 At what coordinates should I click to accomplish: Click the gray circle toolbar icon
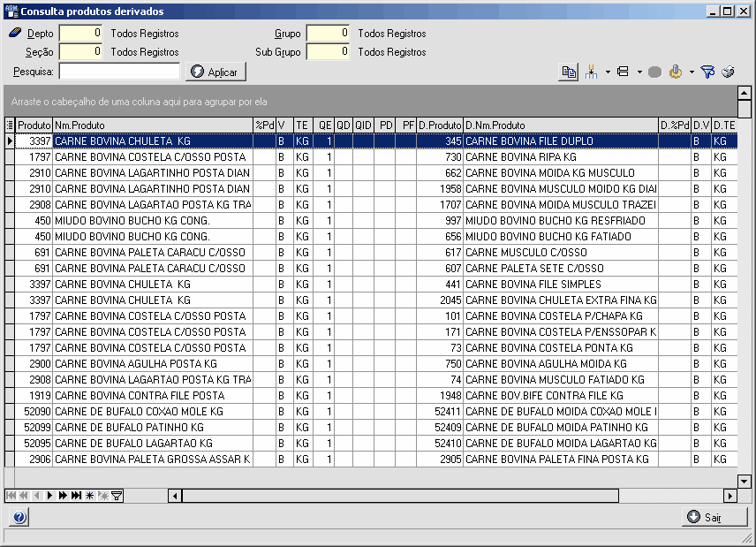point(654,72)
